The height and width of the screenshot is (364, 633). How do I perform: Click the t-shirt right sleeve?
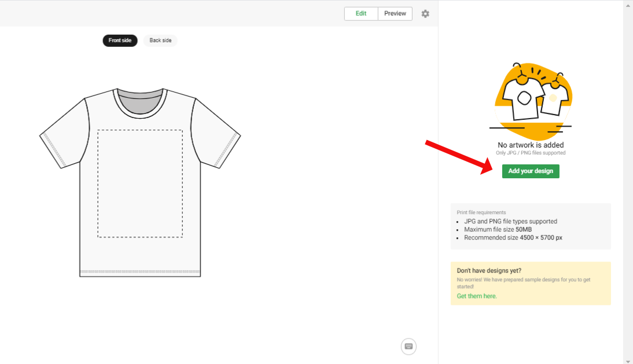(x=216, y=133)
